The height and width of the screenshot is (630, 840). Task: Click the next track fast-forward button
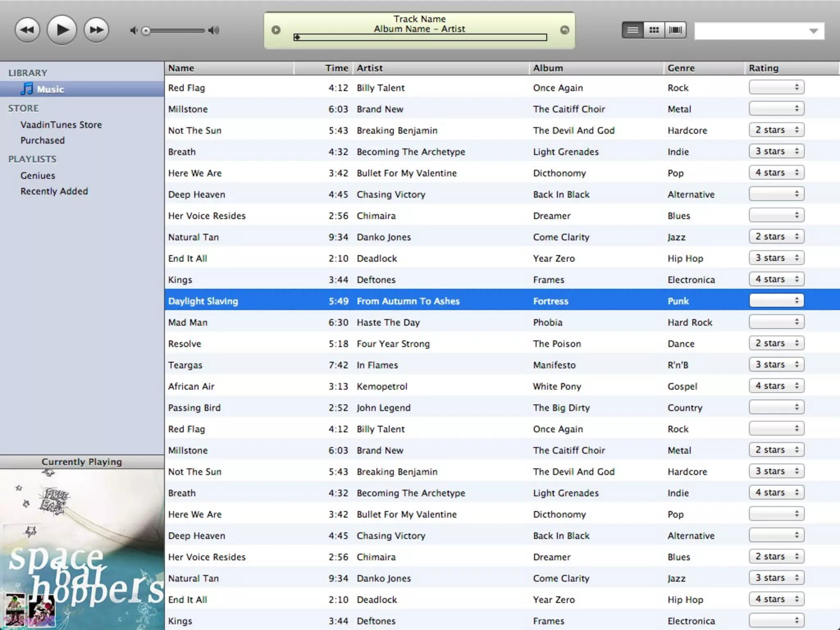(96, 30)
